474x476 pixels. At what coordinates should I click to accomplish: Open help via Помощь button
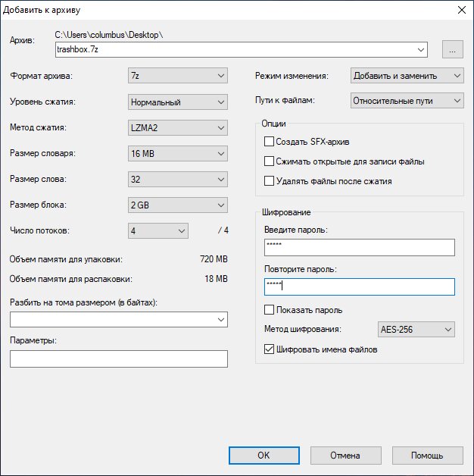(427, 456)
